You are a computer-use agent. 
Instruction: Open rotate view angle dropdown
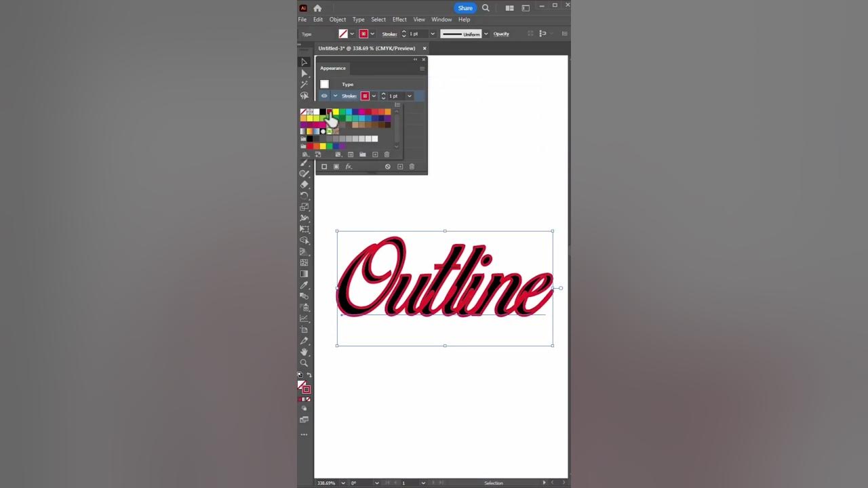point(376,483)
